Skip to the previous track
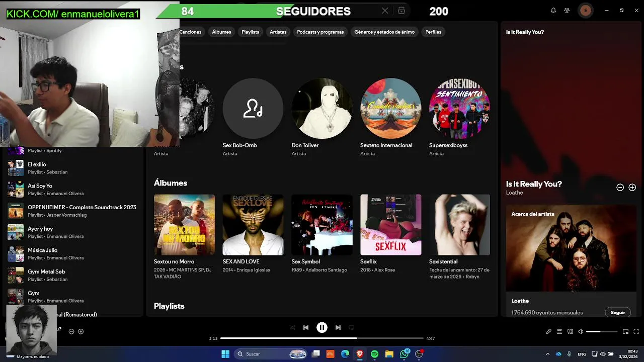This screenshot has width=644, height=362. 306,327
